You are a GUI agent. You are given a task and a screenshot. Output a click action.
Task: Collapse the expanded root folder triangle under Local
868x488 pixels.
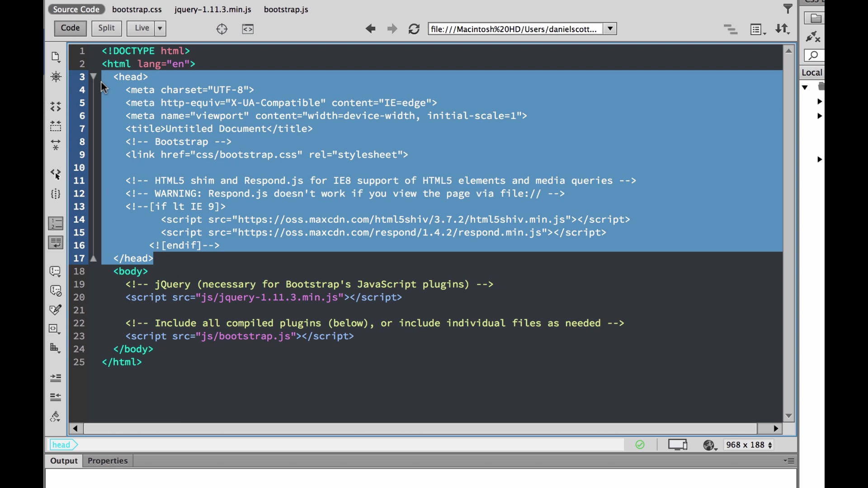805,87
